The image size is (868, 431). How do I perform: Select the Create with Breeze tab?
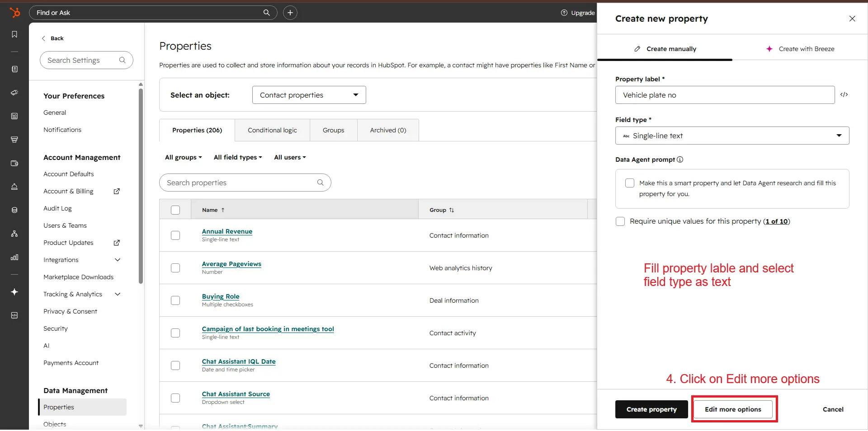[800, 49]
